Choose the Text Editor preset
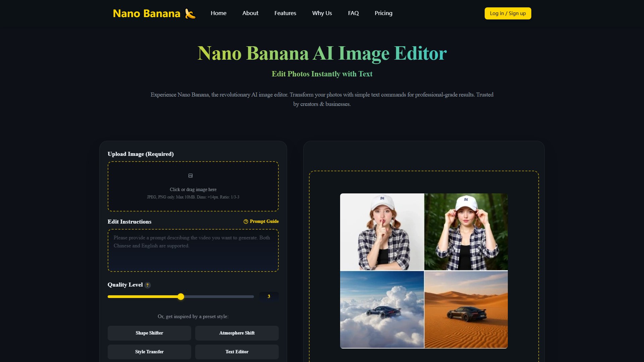The height and width of the screenshot is (362, 644). click(237, 352)
